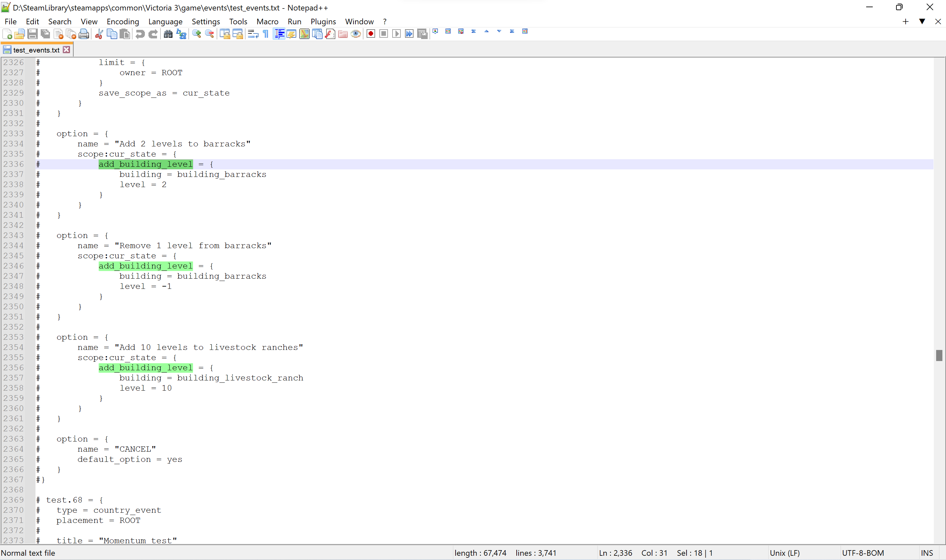The height and width of the screenshot is (560, 946).
Task: Toggle the INS insert mode indicator
Action: click(927, 553)
